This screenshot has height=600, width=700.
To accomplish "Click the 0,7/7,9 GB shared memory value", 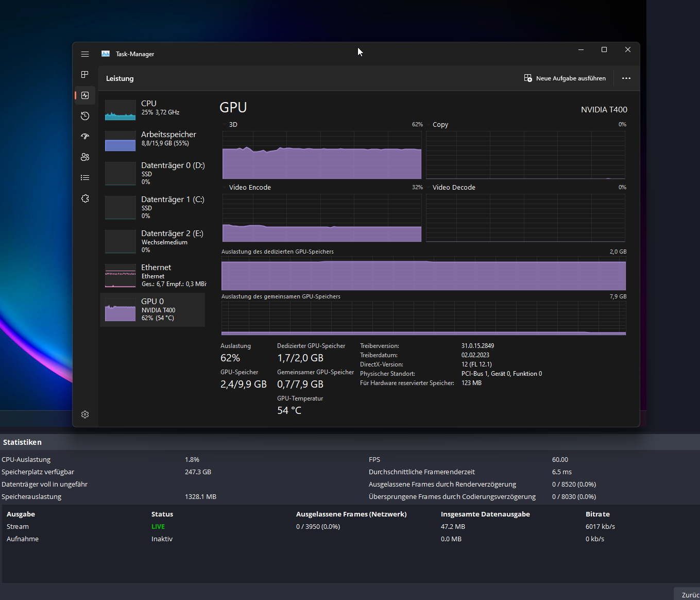I will tap(300, 384).
